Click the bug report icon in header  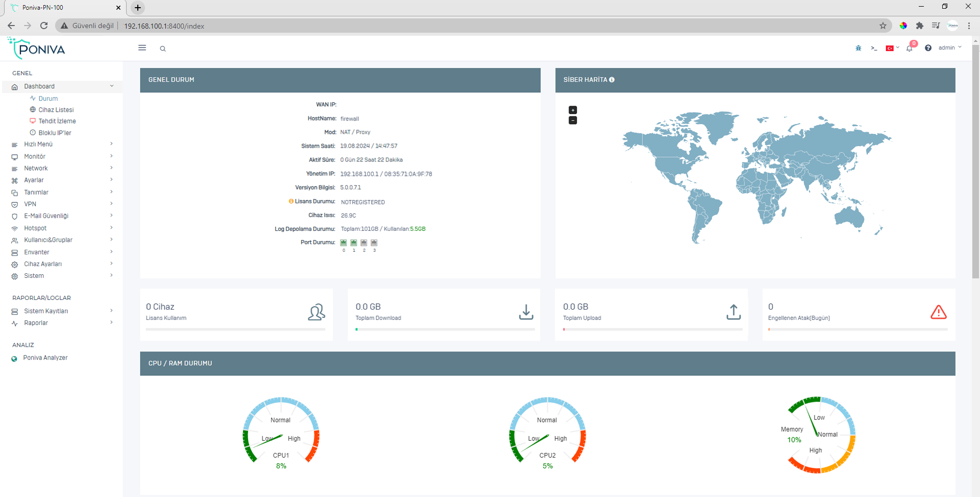859,48
